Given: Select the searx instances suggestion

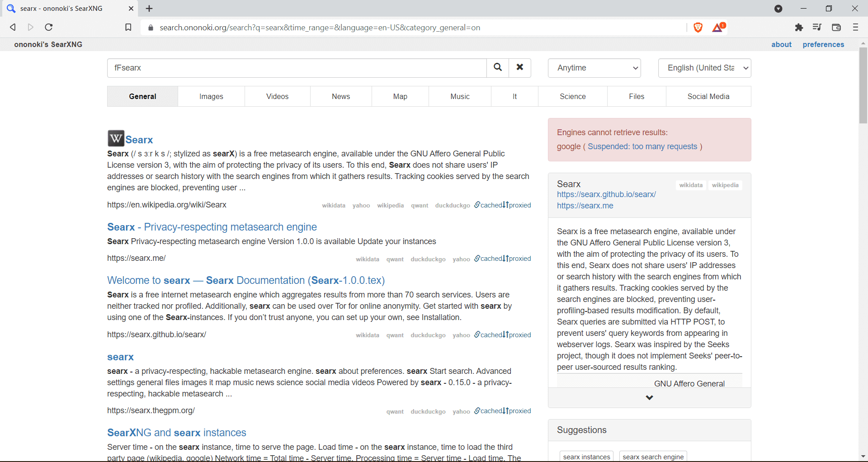Looking at the screenshot, I should [x=586, y=456].
